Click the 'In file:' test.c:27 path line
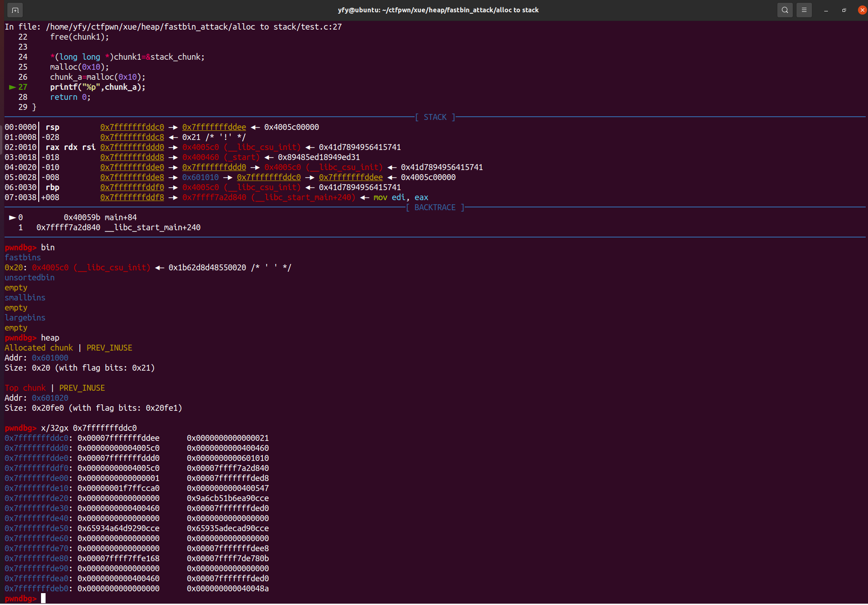This screenshot has height=605, width=868. click(x=173, y=27)
